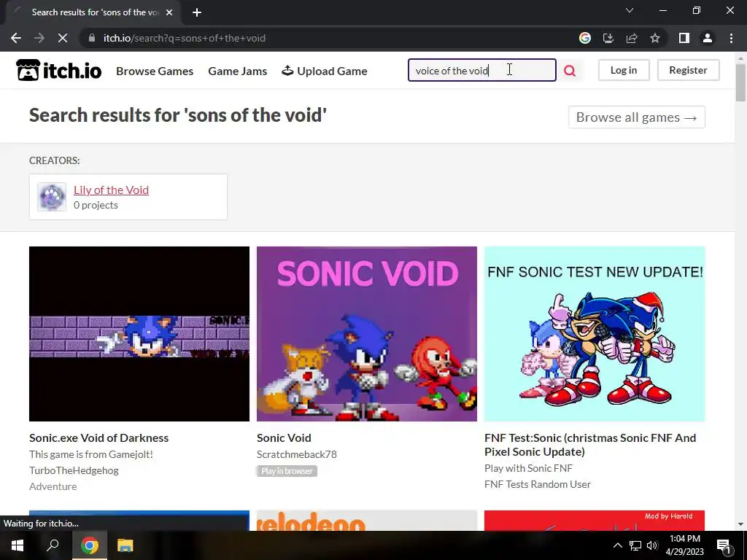The height and width of the screenshot is (560, 747).
Task: Click the network tray icon
Action: pyautogui.click(x=635, y=545)
